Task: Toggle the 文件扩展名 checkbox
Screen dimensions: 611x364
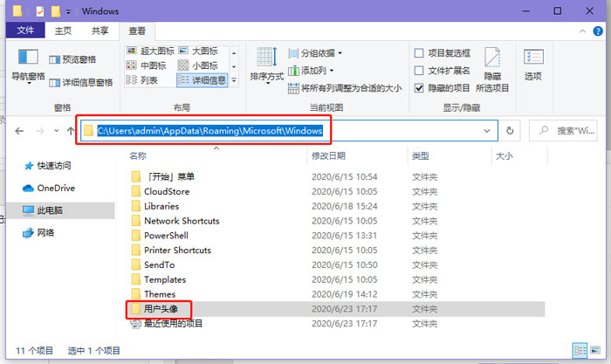Action: pos(420,71)
